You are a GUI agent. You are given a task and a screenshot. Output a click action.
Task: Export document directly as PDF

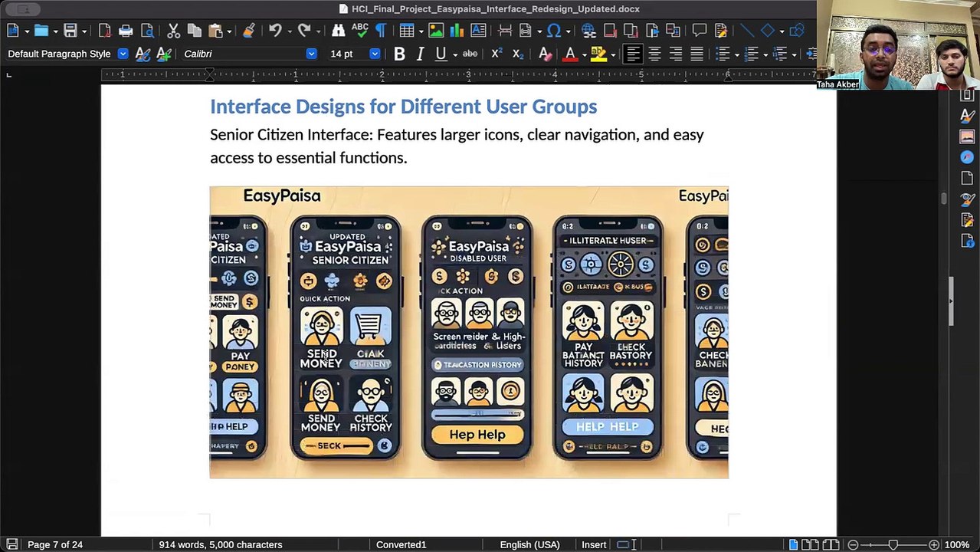click(x=104, y=31)
